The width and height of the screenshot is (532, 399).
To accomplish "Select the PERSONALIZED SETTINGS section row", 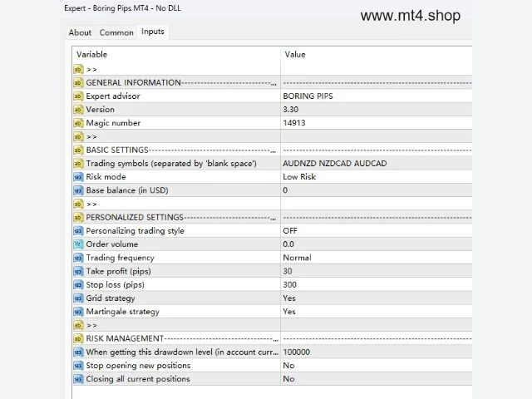I will coord(272,217).
